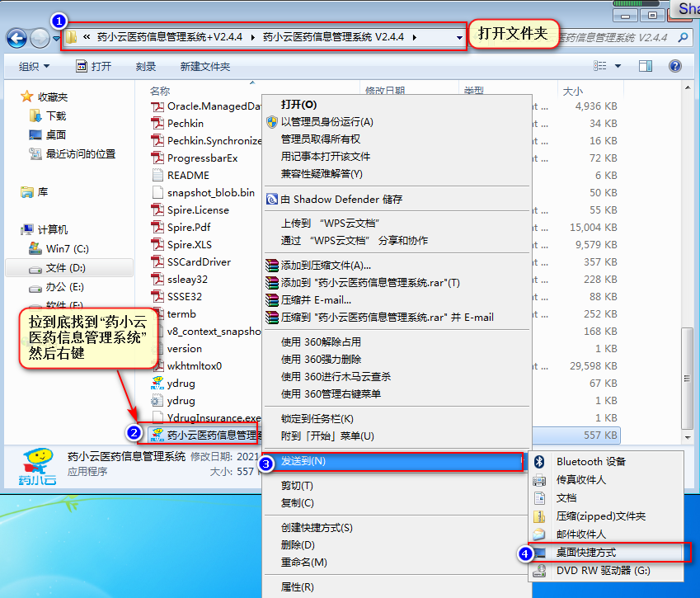The image size is (700, 598).
Task: Click the Recent Places icon in sidebar
Action: tap(35, 154)
